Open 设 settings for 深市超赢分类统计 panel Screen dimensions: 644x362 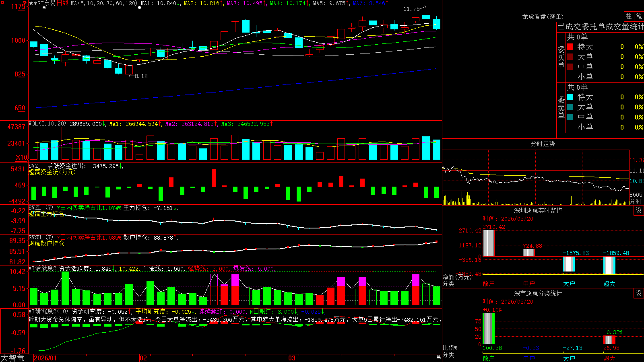pos(639,293)
